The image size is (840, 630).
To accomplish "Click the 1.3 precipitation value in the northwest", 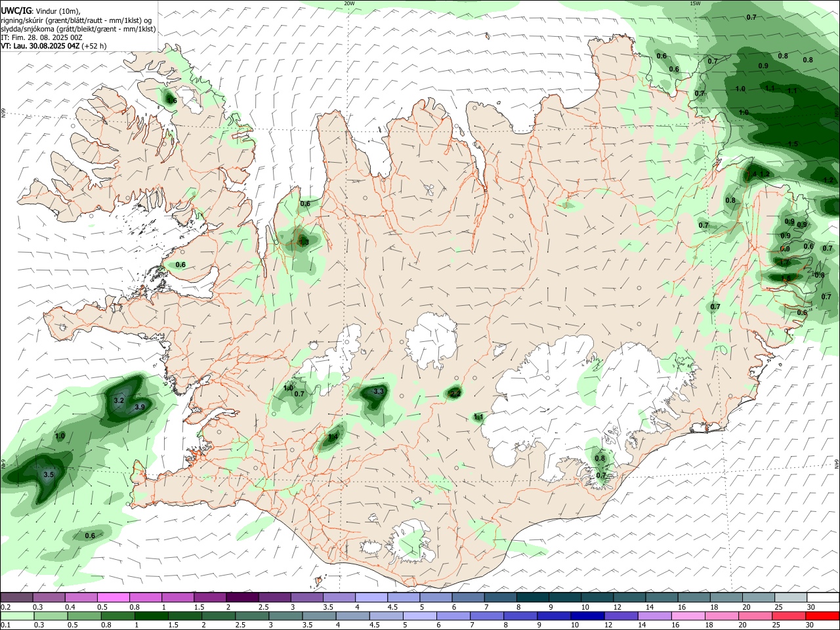I will [x=304, y=243].
